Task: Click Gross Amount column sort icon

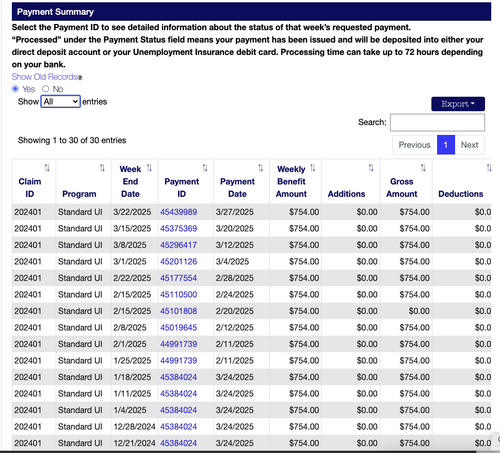Action: (423, 168)
